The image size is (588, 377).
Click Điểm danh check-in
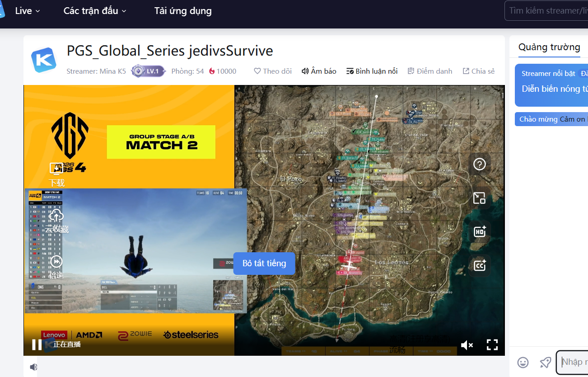[x=429, y=71]
